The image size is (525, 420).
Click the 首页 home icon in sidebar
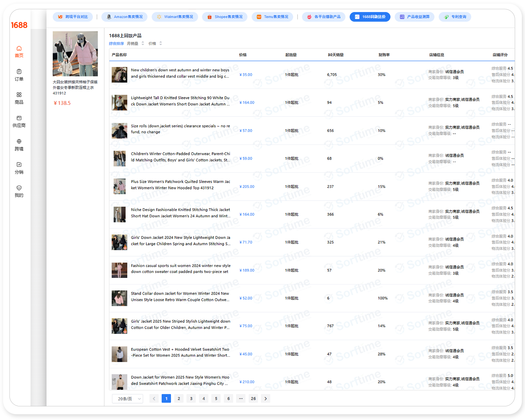click(x=19, y=49)
